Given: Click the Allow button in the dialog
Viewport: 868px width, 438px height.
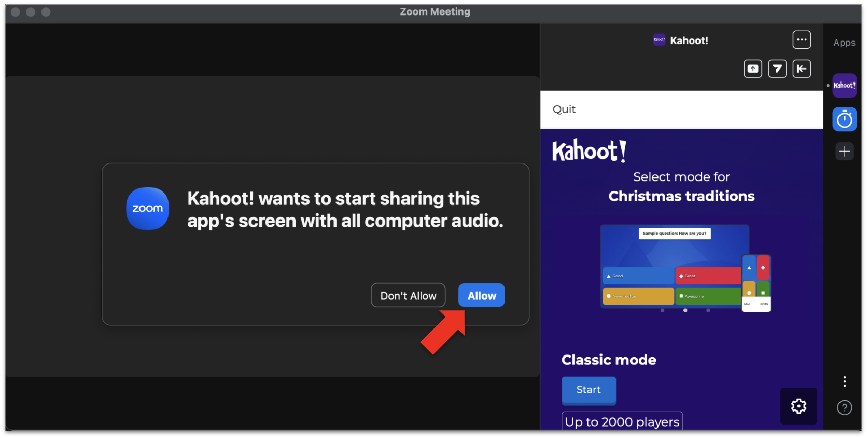Looking at the screenshot, I should [481, 296].
